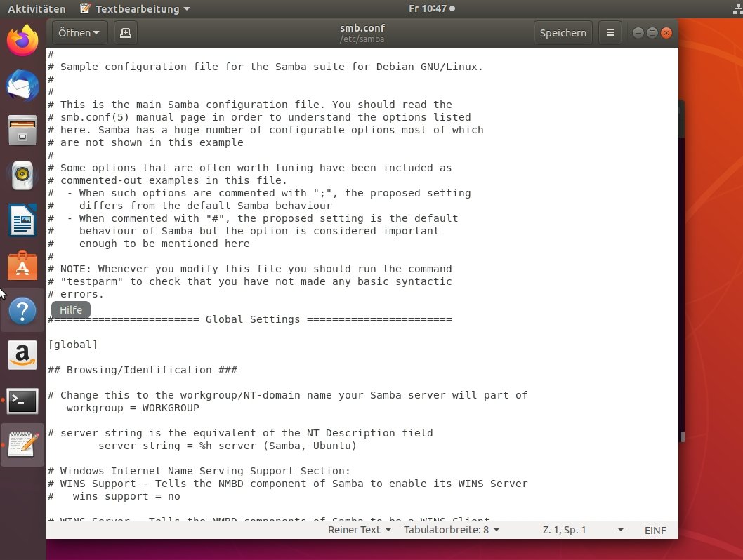Expand the Öffnen dropdown

coord(79,32)
